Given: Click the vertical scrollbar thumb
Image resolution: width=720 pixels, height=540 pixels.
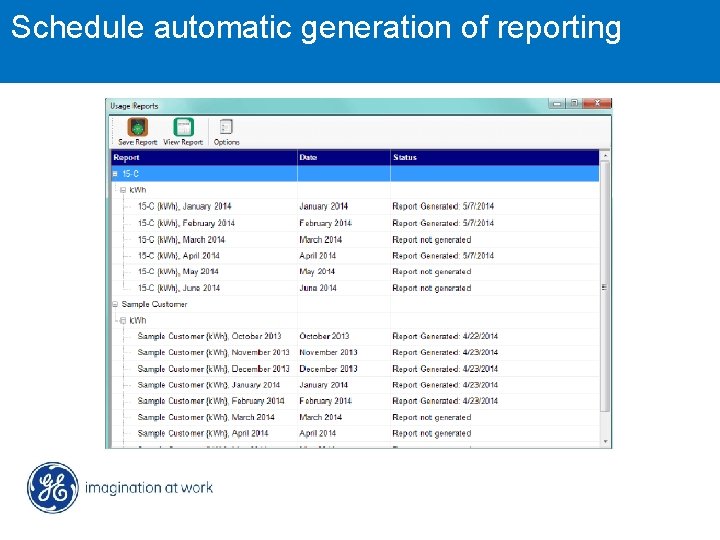Looking at the screenshot, I should (x=605, y=287).
